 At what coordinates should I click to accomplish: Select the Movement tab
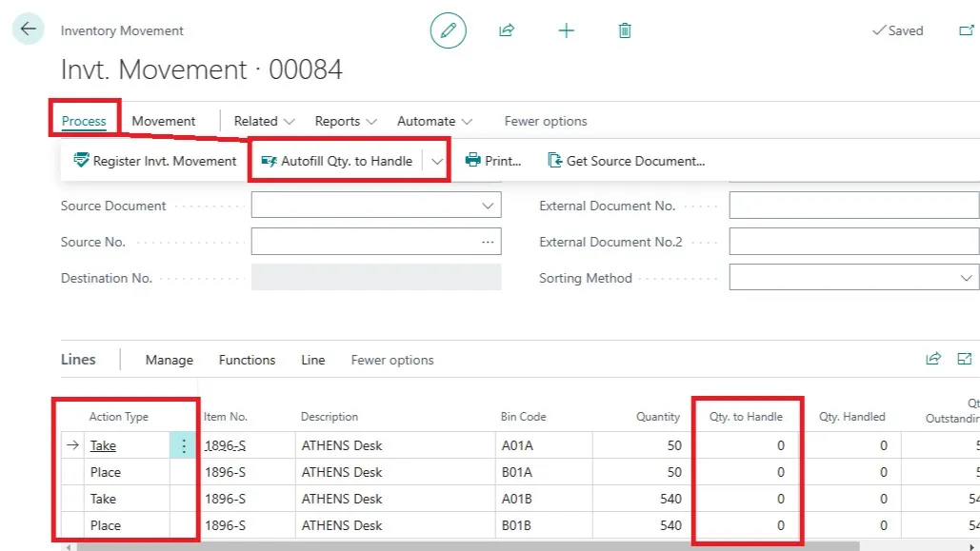(163, 121)
